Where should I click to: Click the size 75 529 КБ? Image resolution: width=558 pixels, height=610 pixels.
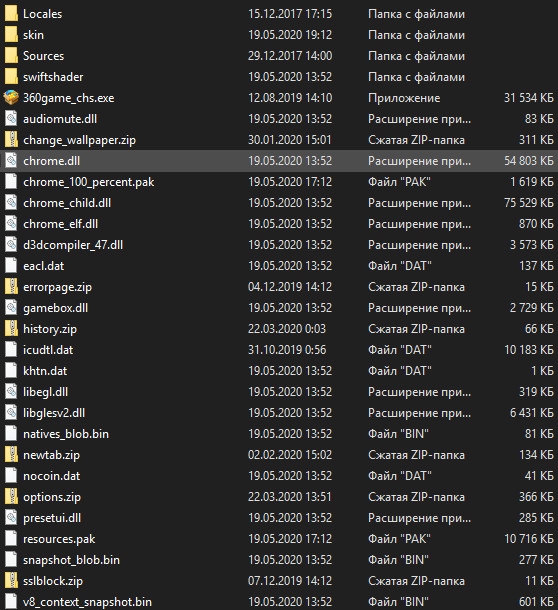pyautogui.click(x=529, y=203)
